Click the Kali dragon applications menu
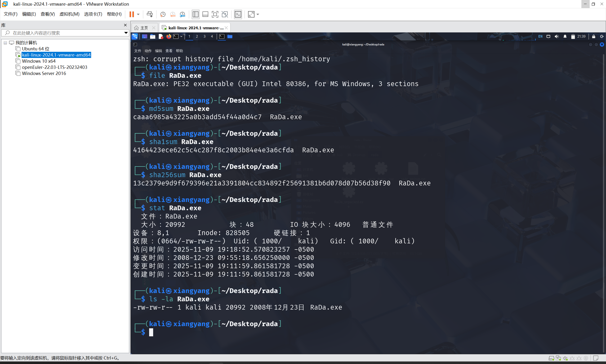Screen dimensions: 606x364 pos(135,37)
